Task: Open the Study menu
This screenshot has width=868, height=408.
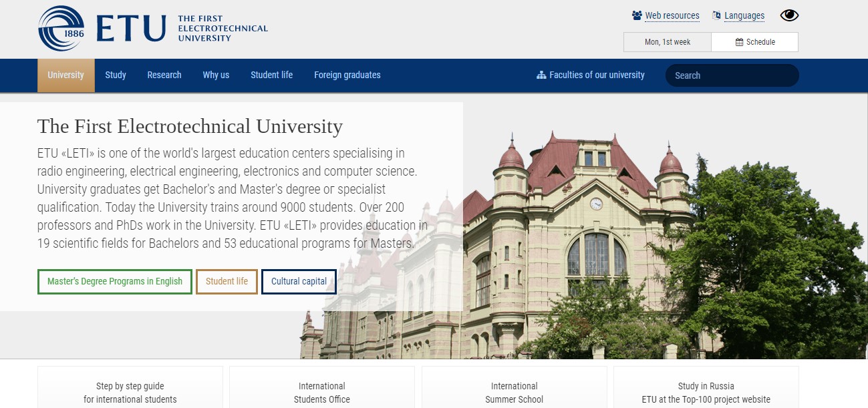Action: point(116,75)
